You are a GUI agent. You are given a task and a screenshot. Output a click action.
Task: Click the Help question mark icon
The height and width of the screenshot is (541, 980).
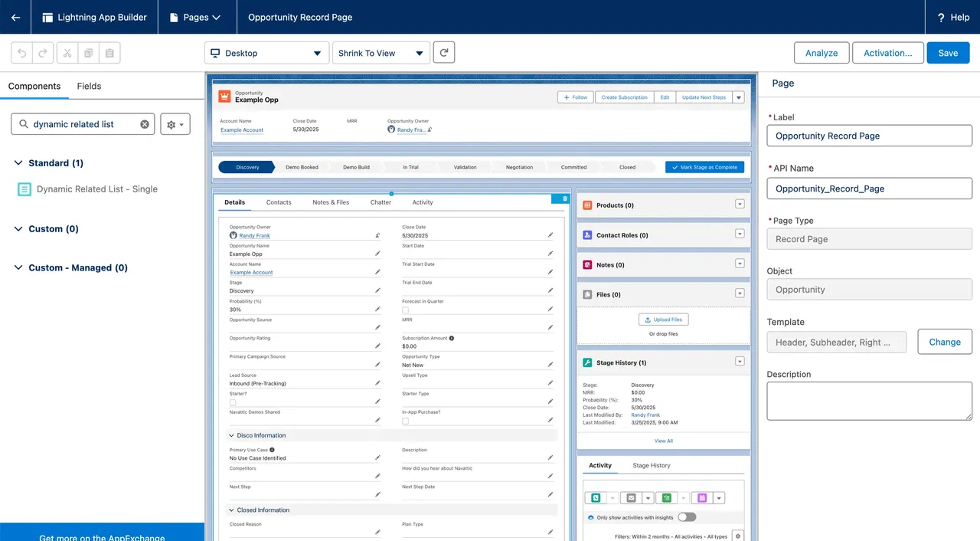tap(940, 17)
